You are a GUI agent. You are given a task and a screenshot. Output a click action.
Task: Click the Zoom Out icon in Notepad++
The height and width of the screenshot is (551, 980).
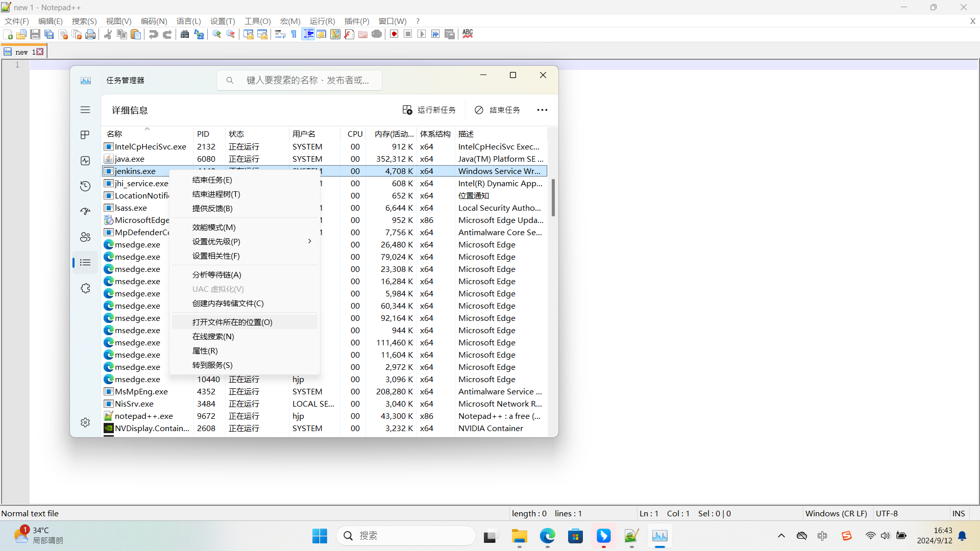point(231,34)
